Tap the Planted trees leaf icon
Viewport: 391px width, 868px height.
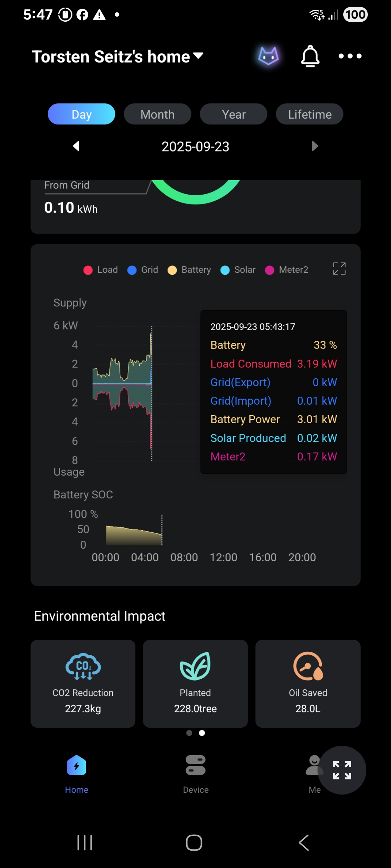point(195,666)
